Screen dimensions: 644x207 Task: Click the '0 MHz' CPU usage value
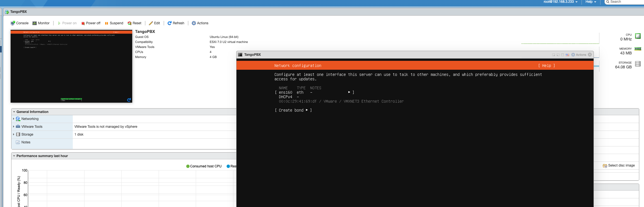[x=626, y=39]
